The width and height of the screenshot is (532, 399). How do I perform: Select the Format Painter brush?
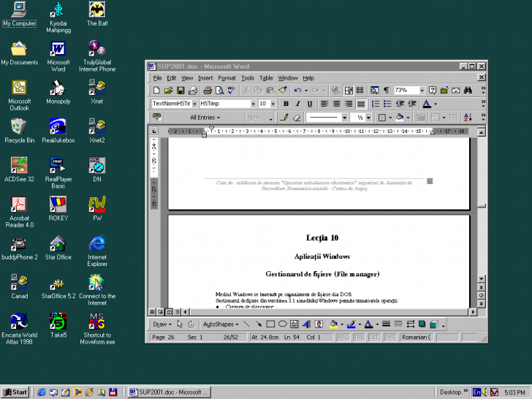click(x=283, y=91)
